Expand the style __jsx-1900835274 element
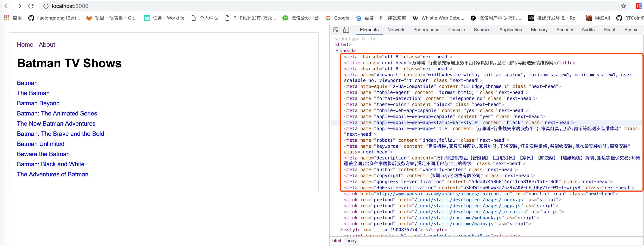This screenshot has height=246, width=644. point(342,229)
